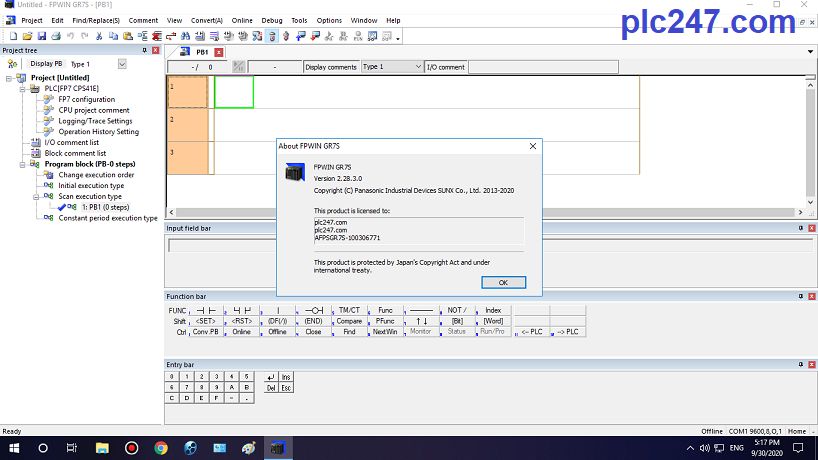Pin the Input field bar panel
The width and height of the screenshot is (818, 460).
coord(801,228)
